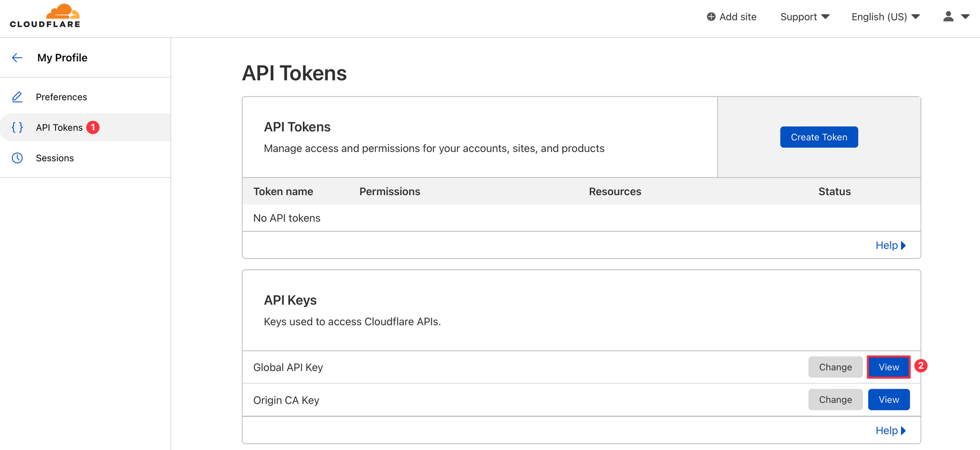This screenshot has width=980, height=450.
Task: View the Global API Key
Action: coord(888,367)
